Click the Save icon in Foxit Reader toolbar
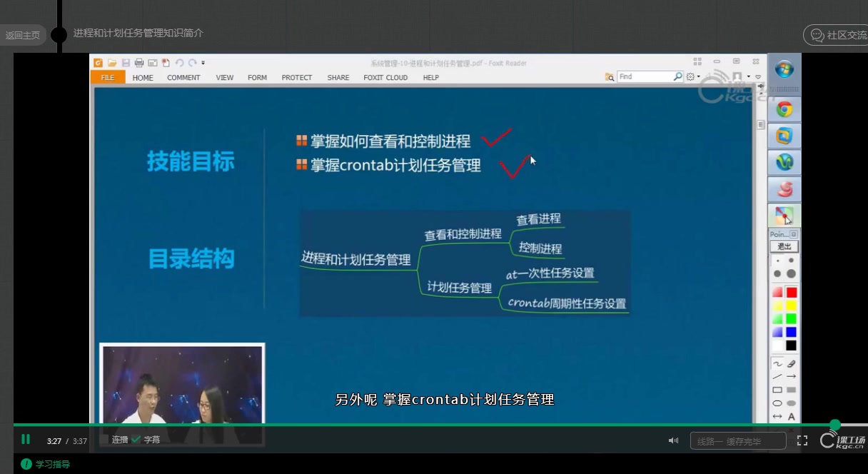Viewport: 868px width, 474px height. coord(126,63)
